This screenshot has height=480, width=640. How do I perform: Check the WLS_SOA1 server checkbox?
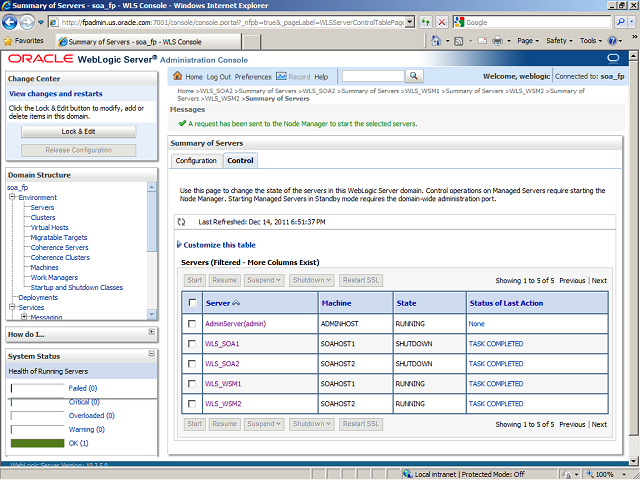(192, 344)
